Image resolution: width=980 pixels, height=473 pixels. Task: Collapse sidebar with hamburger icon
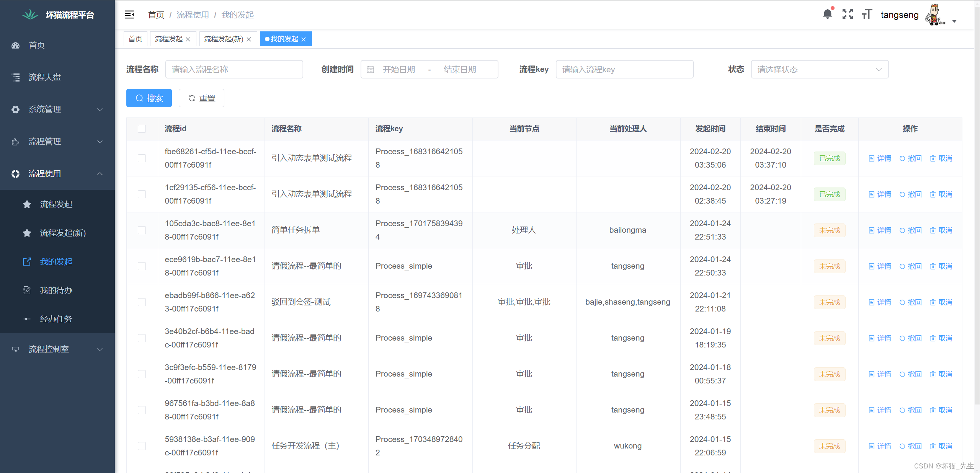(x=129, y=15)
